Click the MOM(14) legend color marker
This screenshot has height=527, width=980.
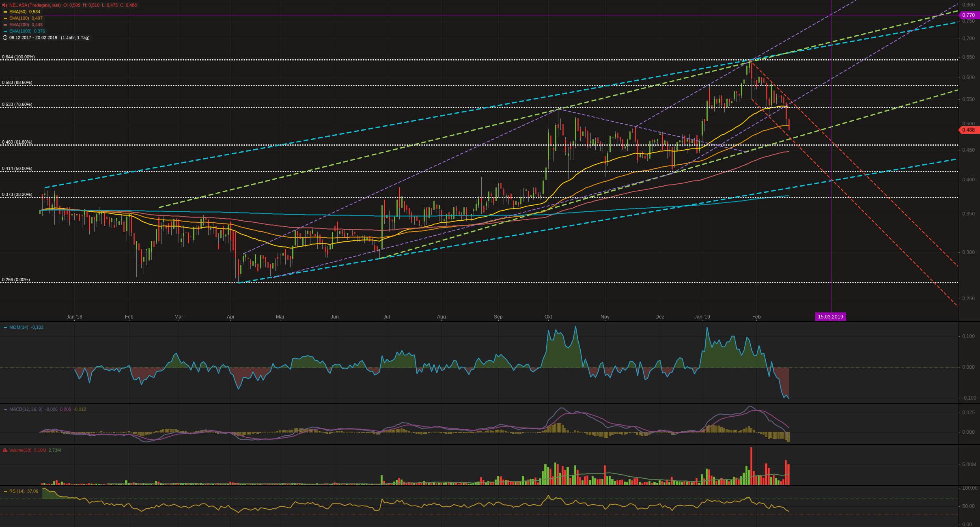pyautogui.click(x=5, y=327)
